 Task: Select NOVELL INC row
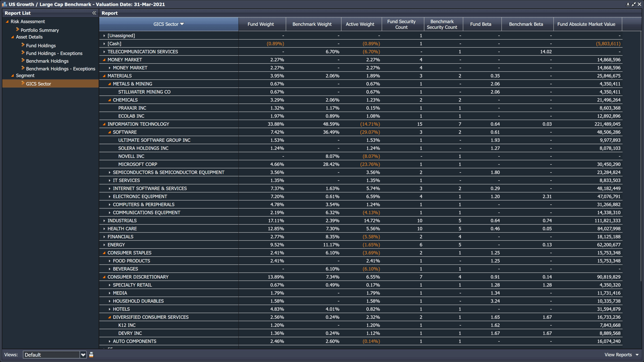point(361,156)
